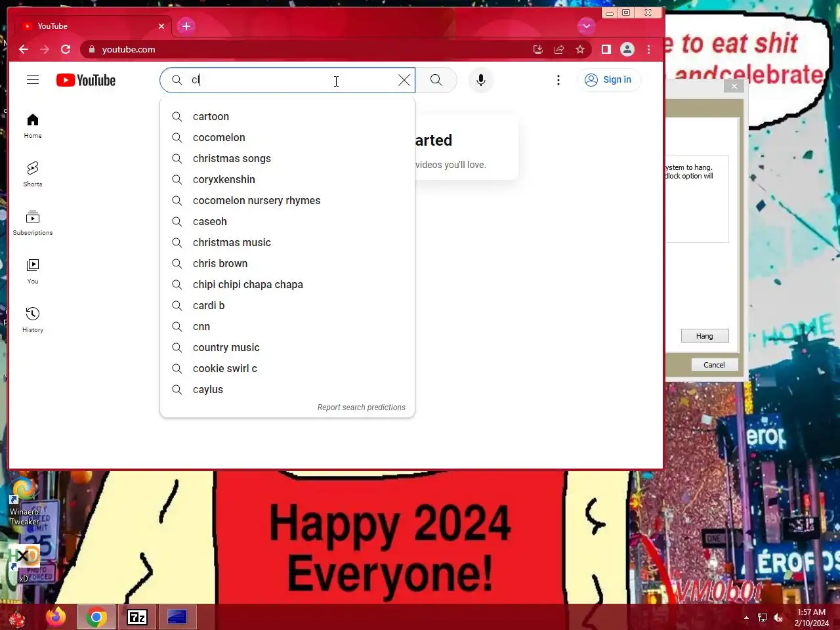Viewport: 840px width, 630px height.
Task: Select 'christmas music' suggestion
Action: 287,242
